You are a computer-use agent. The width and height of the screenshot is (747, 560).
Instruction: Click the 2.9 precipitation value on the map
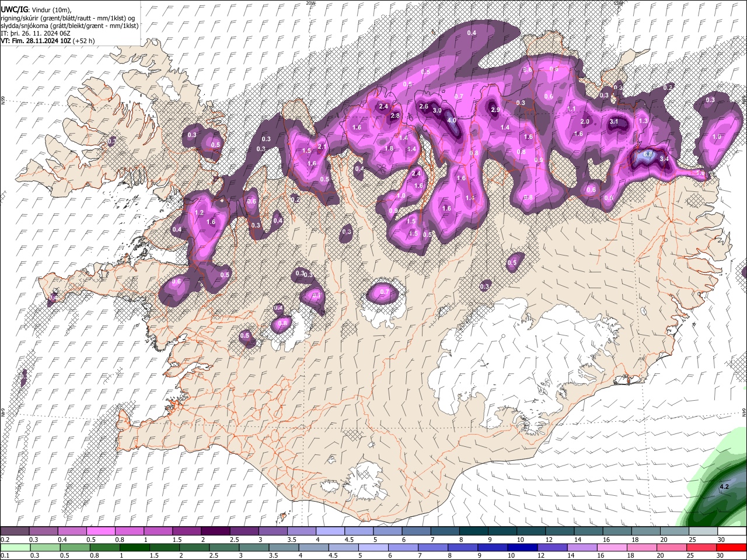point(495,110)
